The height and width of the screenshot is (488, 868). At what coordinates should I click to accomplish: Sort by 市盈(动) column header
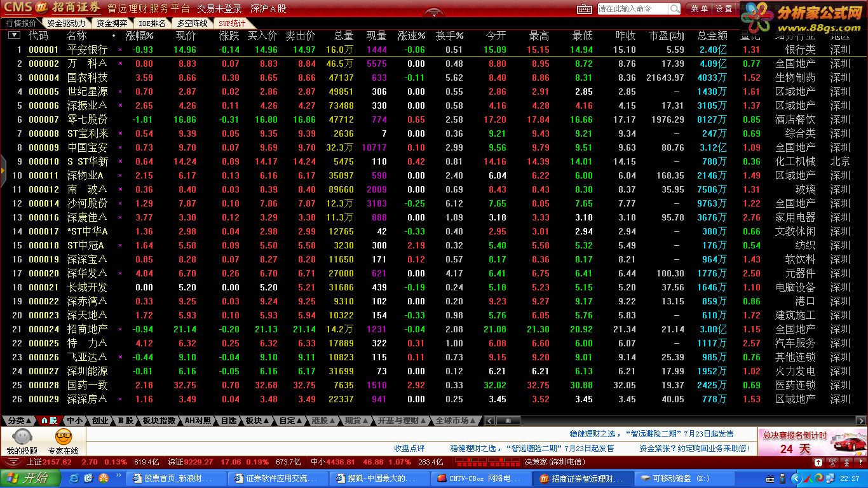tap(667, 36)
